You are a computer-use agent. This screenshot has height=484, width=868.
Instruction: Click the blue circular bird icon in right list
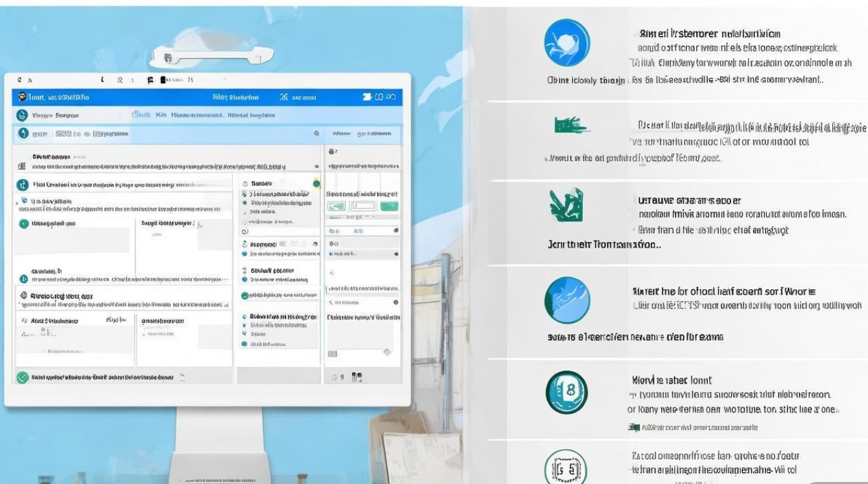click(567, 43)
